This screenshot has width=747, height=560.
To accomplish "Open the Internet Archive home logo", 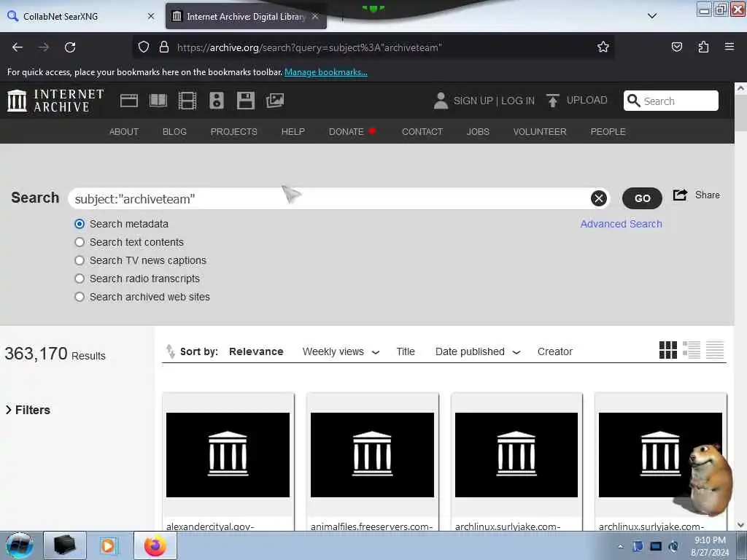I will (x=55, y=101).
